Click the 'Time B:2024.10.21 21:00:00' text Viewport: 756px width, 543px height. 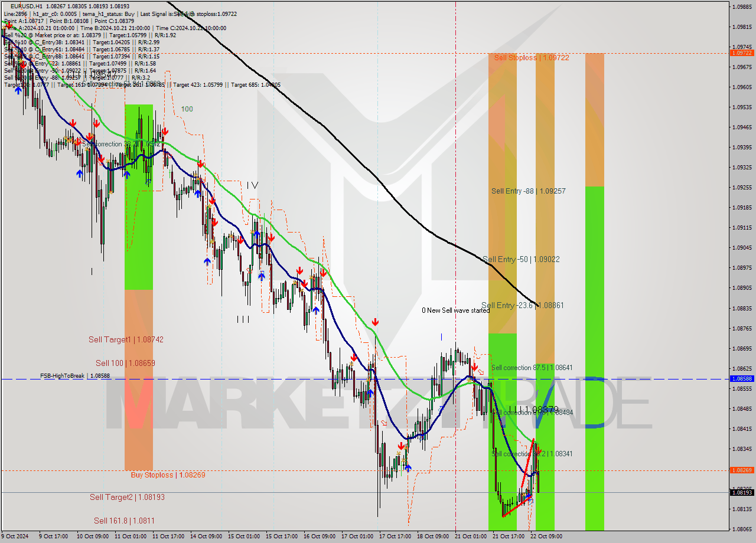pos(115,28)
